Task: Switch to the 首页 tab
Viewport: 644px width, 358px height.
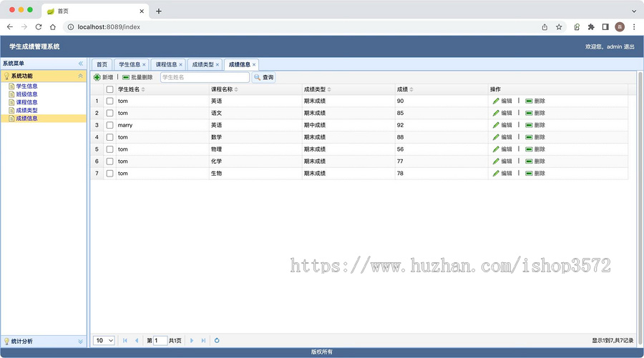Action: coord(102,64)
